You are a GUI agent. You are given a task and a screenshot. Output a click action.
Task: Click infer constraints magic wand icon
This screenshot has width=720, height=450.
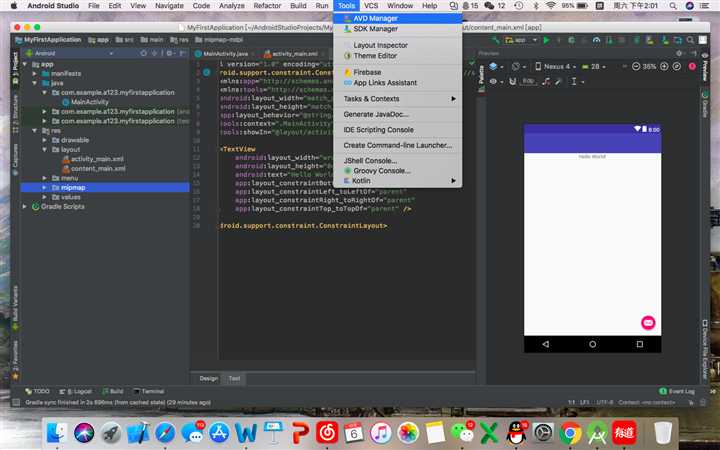click(x=558, y=81)
